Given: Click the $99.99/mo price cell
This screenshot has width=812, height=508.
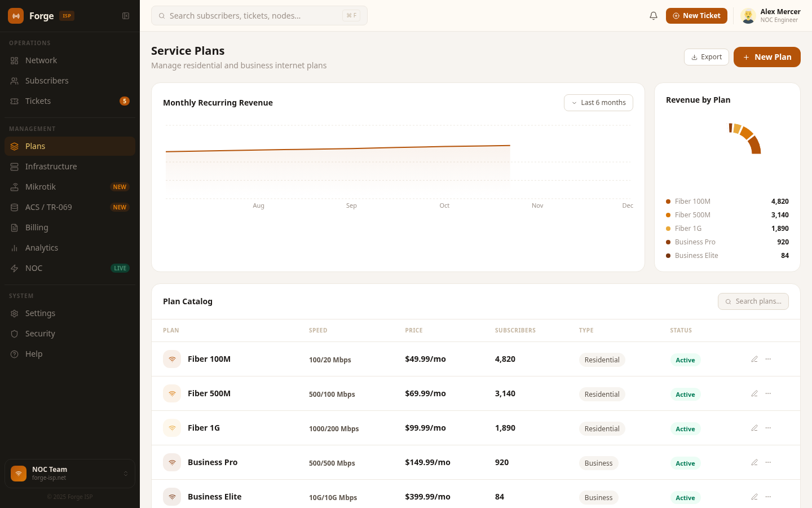Looking at the screenshot, I should [425, 428].
